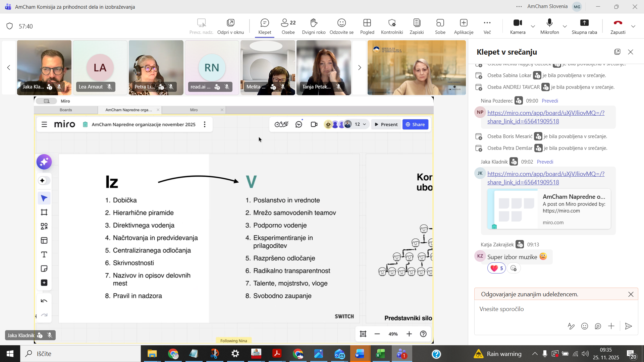Click the send message arrow icon

629,326
